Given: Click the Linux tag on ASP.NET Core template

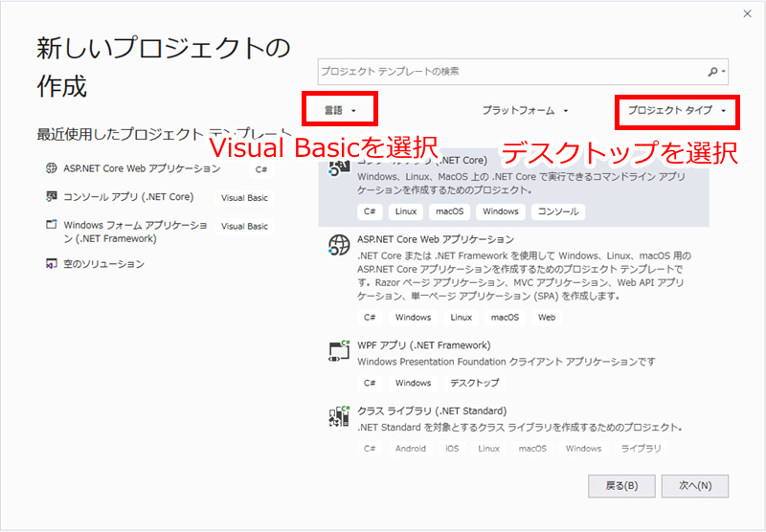Looking at the screenshot, I should pos(461,318).
